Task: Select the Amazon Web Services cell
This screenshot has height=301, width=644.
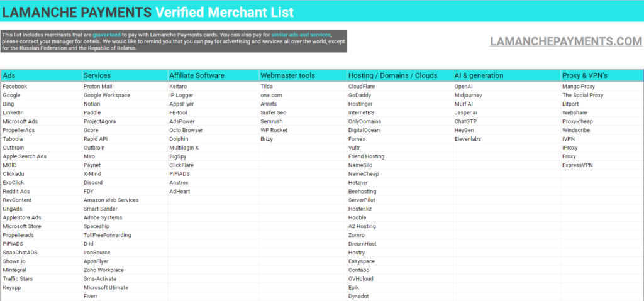Action: 125,200
